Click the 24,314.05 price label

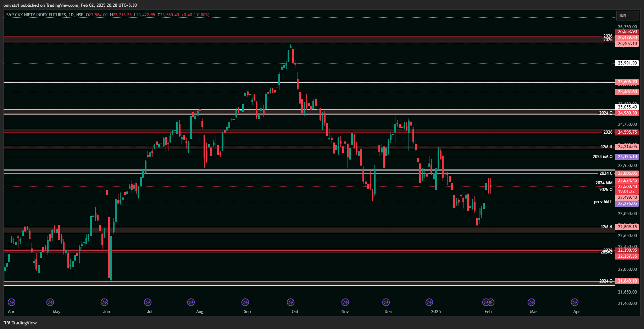click(x=627, y=147)
